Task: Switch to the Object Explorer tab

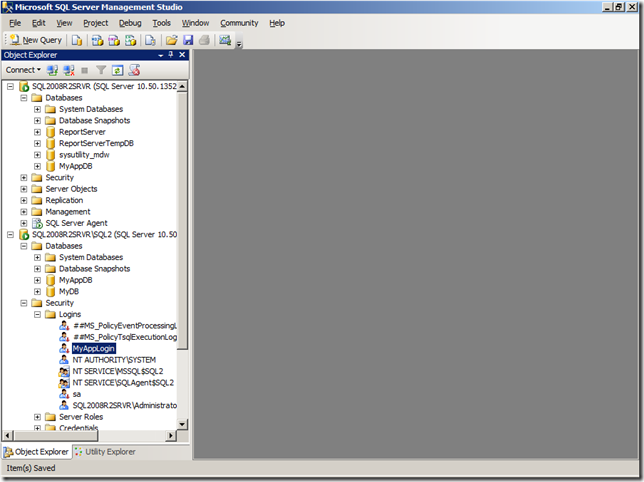Action: tap(36, 452)
